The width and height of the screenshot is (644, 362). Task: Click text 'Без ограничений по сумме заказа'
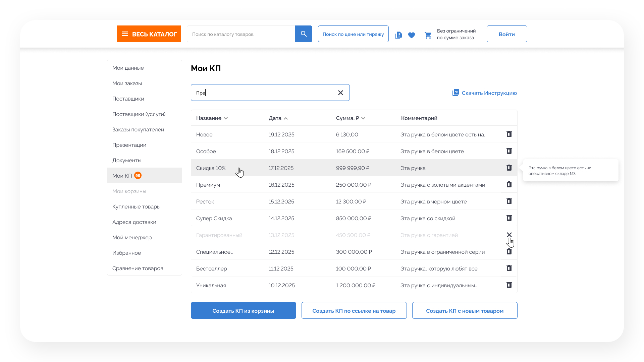[x=456, y=34]
